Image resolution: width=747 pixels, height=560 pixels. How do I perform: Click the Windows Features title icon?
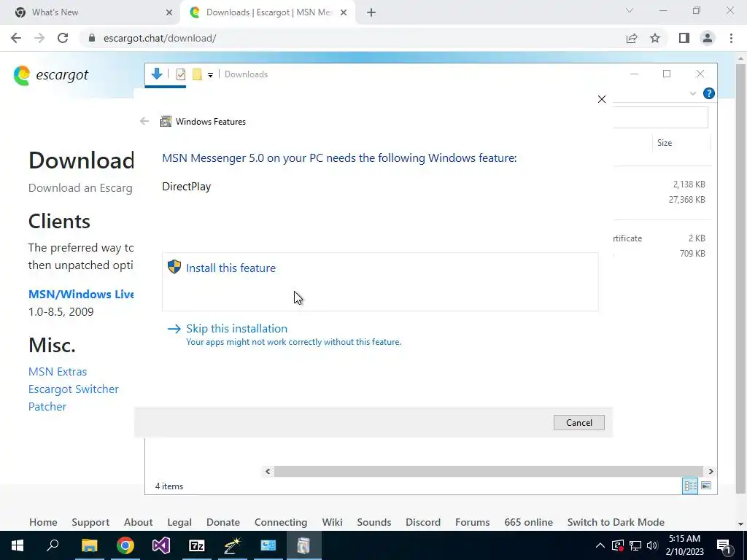[x=166, y=122]
